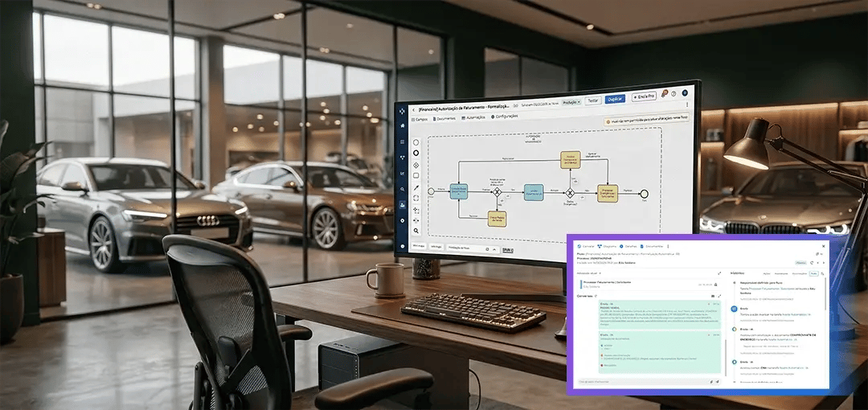Switch to the Campos tab
The height and width of the screenshot is (410, 868).
pyautogui.click(x=420, y=119)
